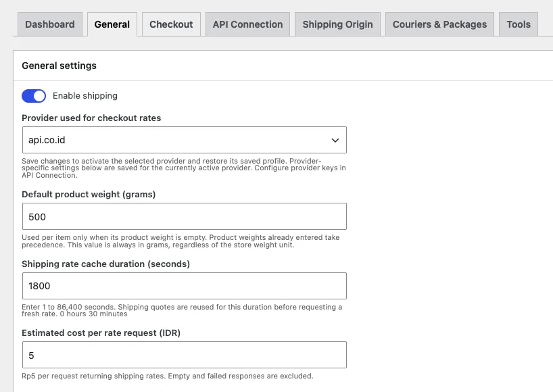Click the General settings heading

(59, 66)
